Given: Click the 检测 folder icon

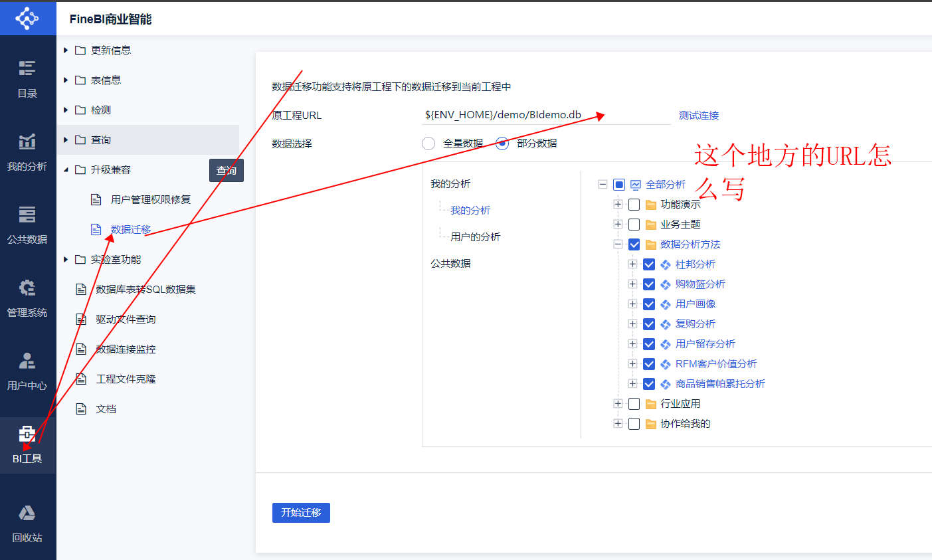Looking at the screenshot, I should point(80,110).
